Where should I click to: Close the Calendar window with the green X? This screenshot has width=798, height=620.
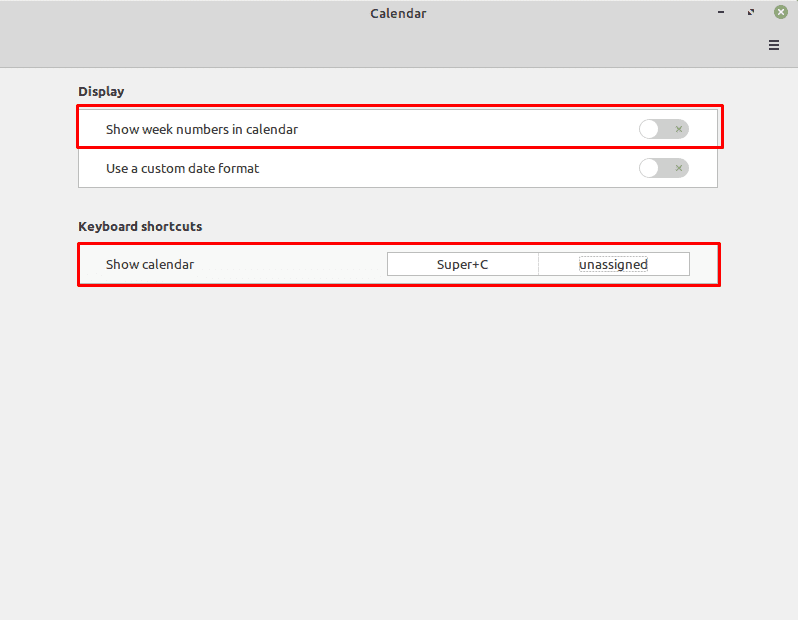[x=781, y=12]
